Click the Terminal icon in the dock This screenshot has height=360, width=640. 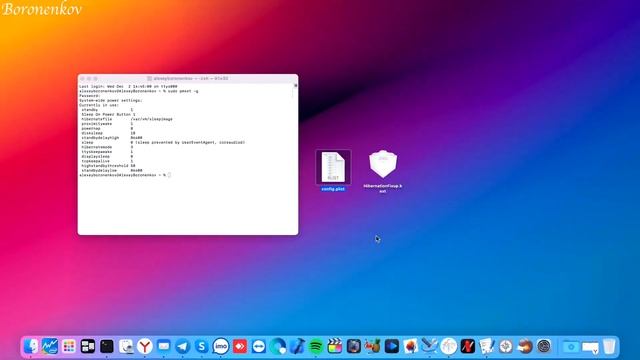click(x=107, y=346)
